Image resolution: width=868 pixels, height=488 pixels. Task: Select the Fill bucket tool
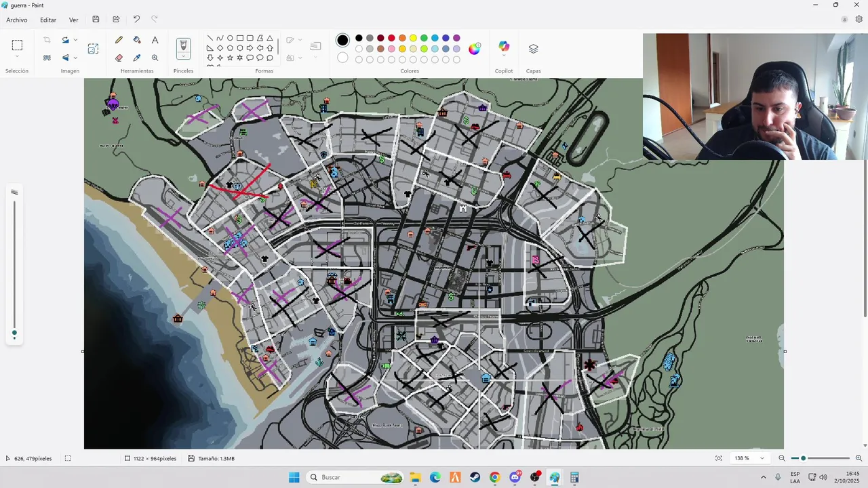coord(137,41)
